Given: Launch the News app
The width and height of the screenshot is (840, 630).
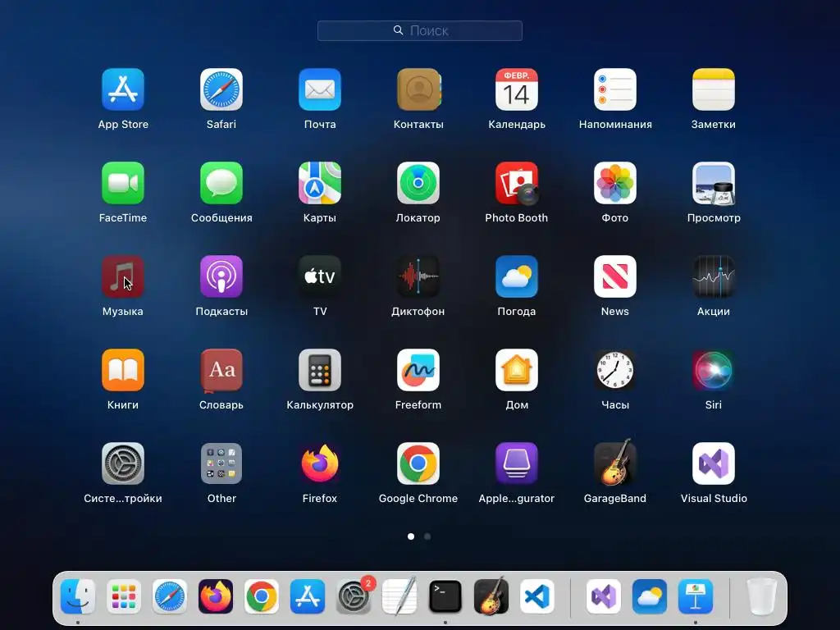Looking at the screenshot, I should click(x=615, y=276).
